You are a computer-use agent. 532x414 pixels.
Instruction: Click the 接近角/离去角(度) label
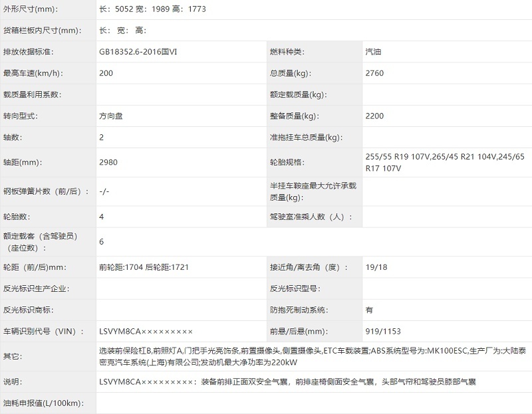309,267
